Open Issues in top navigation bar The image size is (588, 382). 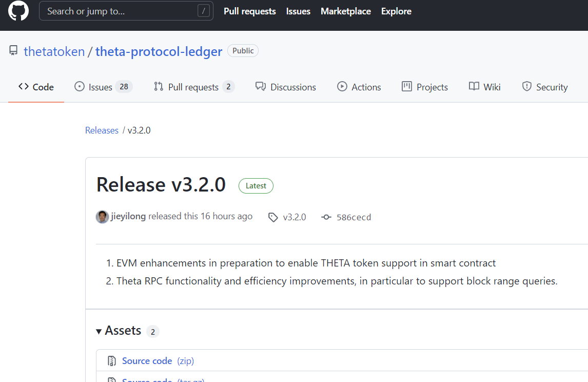pyautogui.click(x=298, y=11)
